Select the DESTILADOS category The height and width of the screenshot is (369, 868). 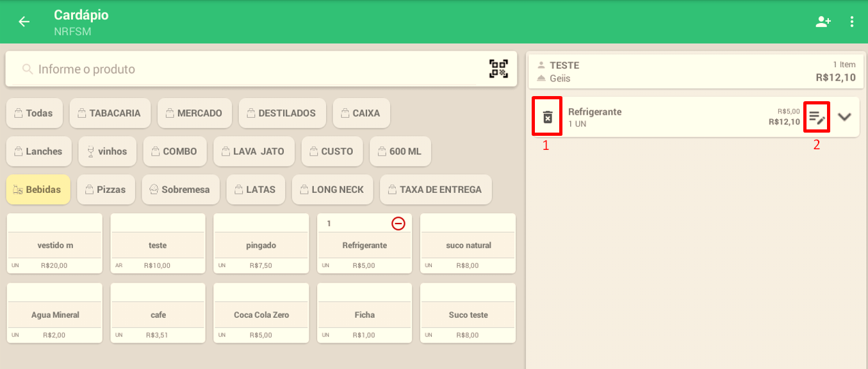pos(283,113)
